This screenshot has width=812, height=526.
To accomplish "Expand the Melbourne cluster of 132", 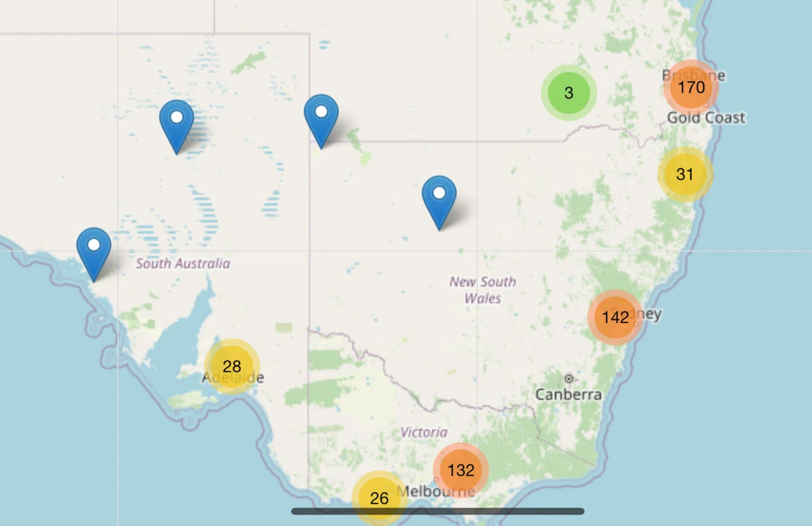I will point(461,470).
